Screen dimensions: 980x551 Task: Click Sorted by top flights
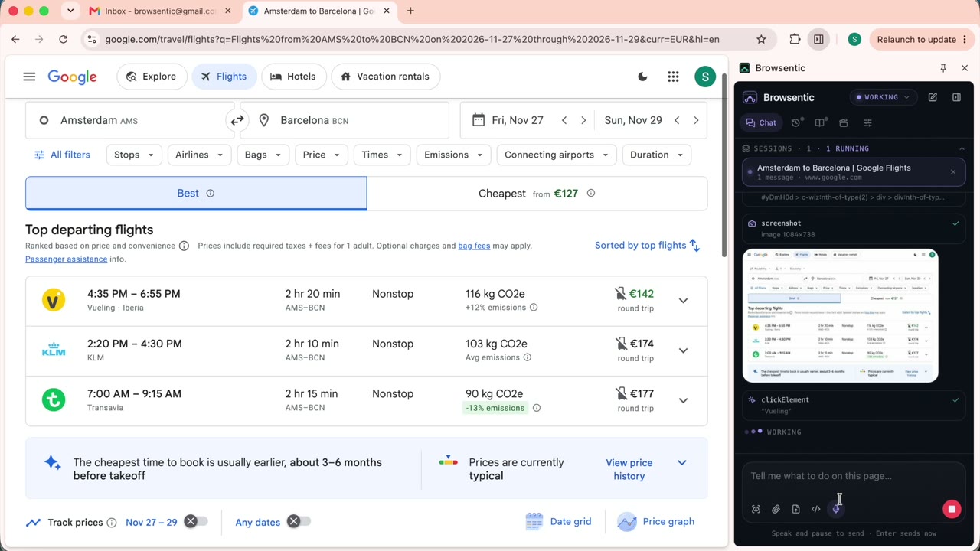648,246
